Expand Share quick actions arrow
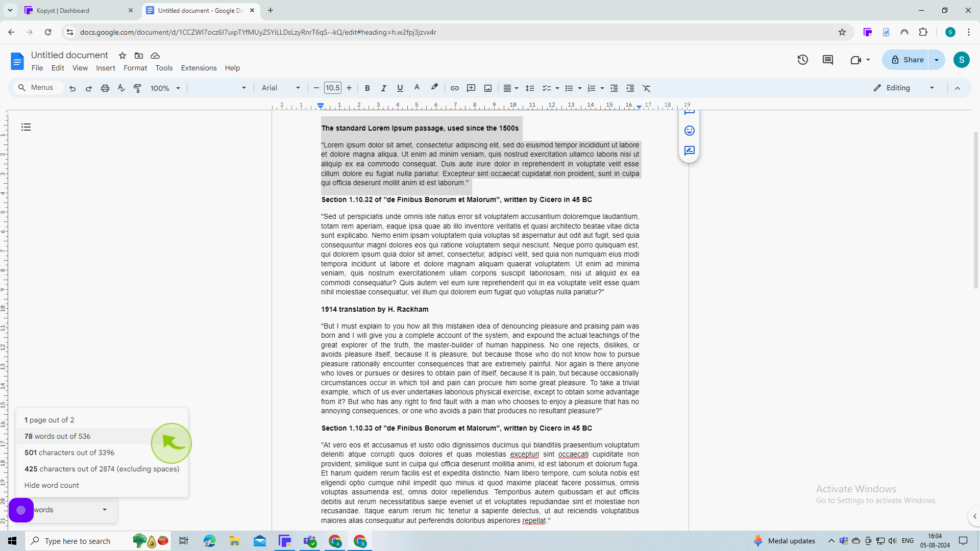Image resolution: width=980 pixels, height=551 pixels. 937,60
